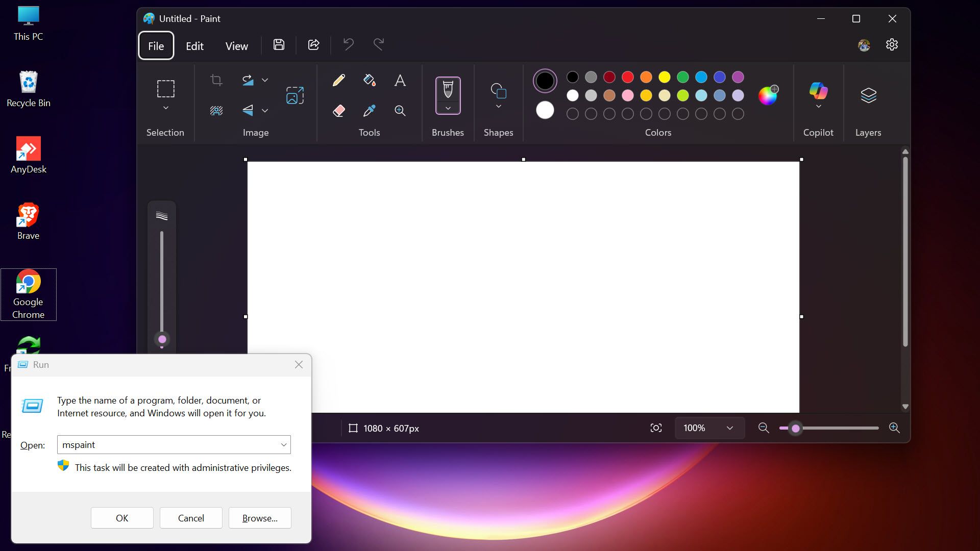
Task: Click the Edit colors wheel
Action: (x=768, y=95)
